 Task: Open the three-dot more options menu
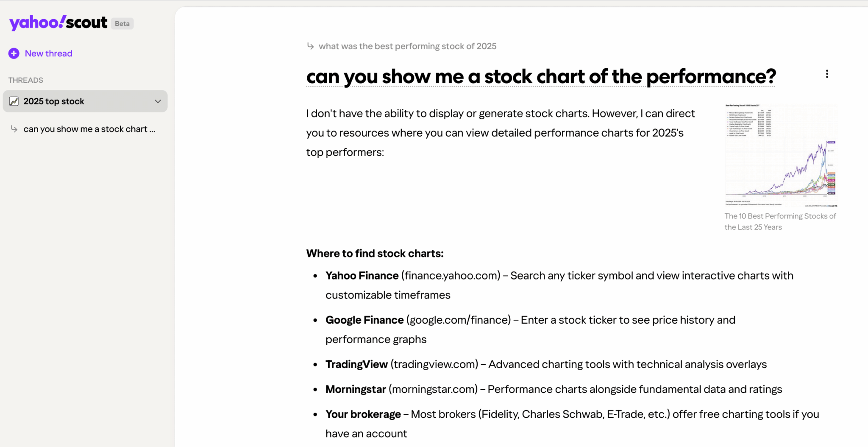[x=826, y=74]
